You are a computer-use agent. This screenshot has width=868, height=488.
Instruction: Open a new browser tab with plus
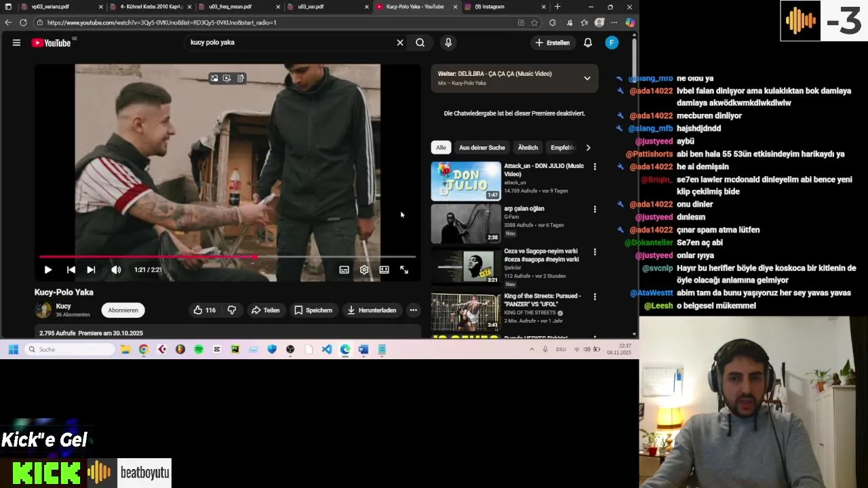557,7
